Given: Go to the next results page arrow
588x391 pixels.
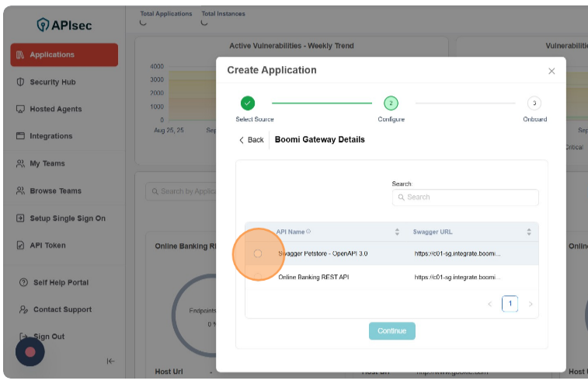Looking at the screenshot, I should coord(531,304).
